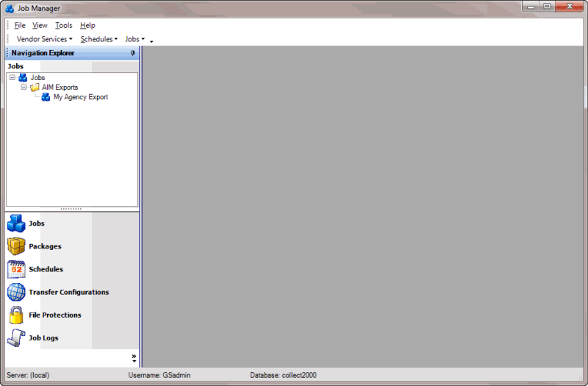Click the Jobs cubes icon in navigation pane
The height and width of the screenshot is (386, 588).
pos(16,224)
